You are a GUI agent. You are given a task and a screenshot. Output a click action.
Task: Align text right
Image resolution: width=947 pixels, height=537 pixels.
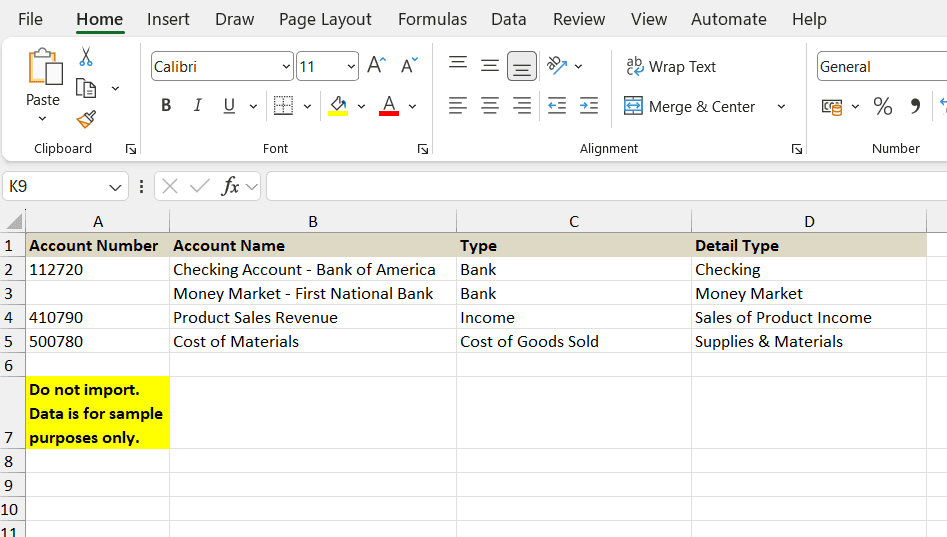tap(522, 106)
